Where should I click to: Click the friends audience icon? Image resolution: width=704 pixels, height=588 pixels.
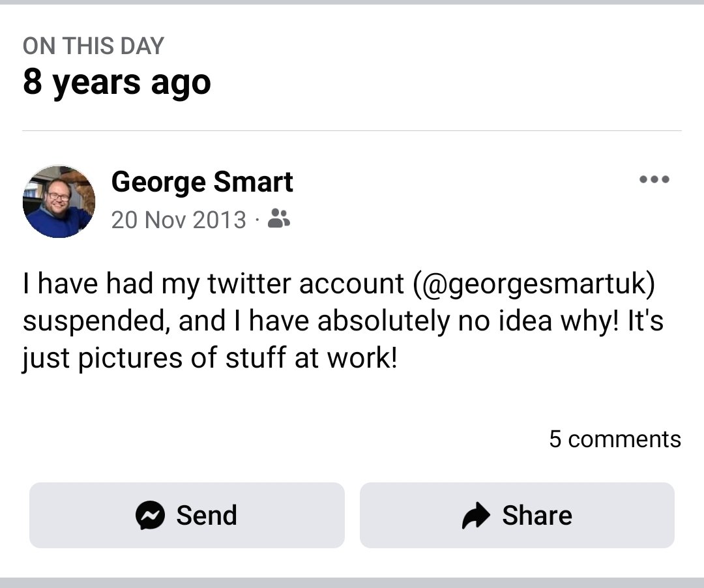coord(280,218)
